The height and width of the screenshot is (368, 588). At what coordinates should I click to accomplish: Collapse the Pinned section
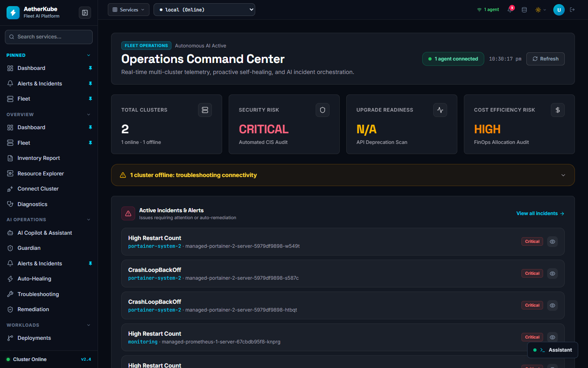(89, 55)
